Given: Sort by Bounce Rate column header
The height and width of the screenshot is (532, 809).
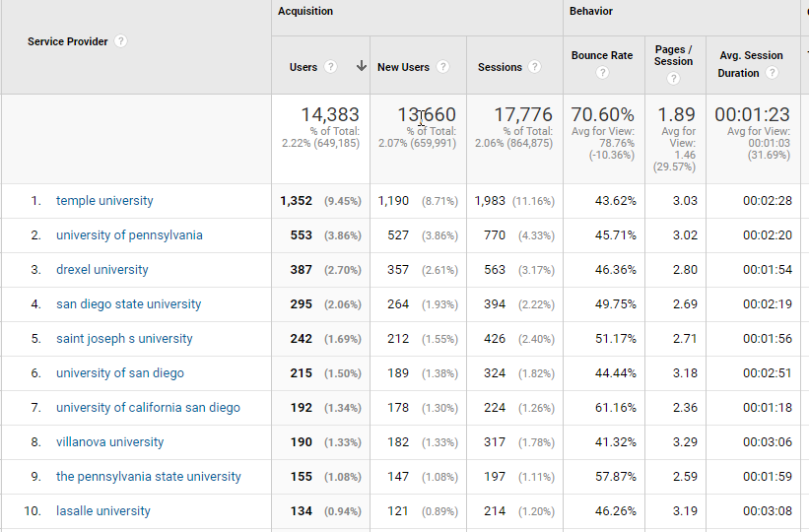Looking at the screenshot, I should [601, 56].
